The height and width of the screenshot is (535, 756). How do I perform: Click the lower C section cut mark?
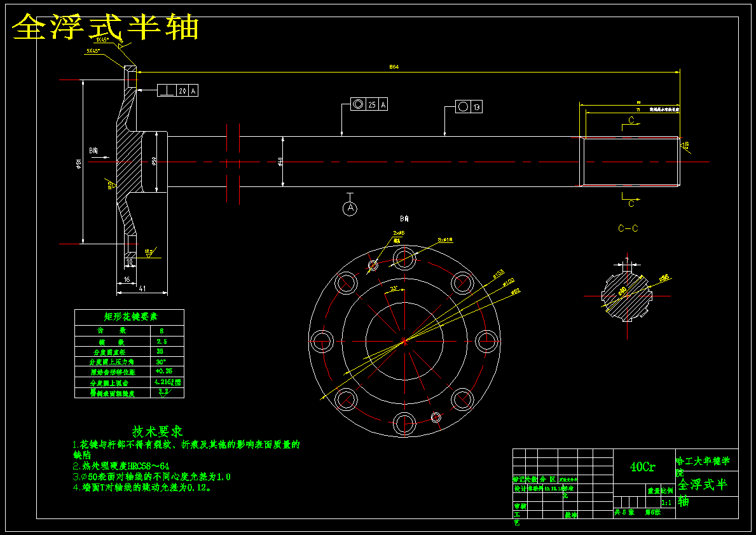coord(631,204)
